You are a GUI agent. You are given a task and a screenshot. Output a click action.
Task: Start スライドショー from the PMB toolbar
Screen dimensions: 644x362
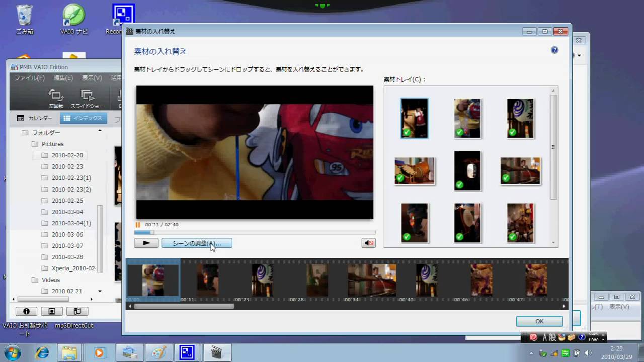coord(87,99)
